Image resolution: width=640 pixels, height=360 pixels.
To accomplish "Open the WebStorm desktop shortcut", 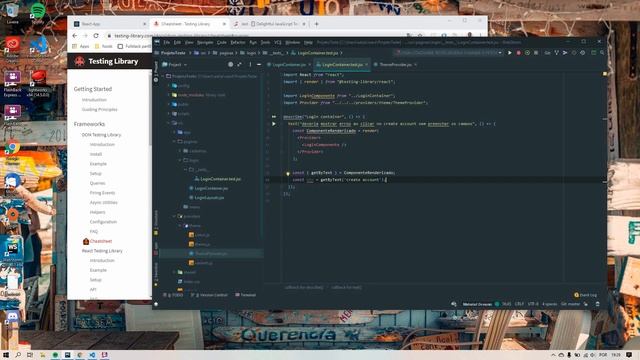I will coord(12,250).
